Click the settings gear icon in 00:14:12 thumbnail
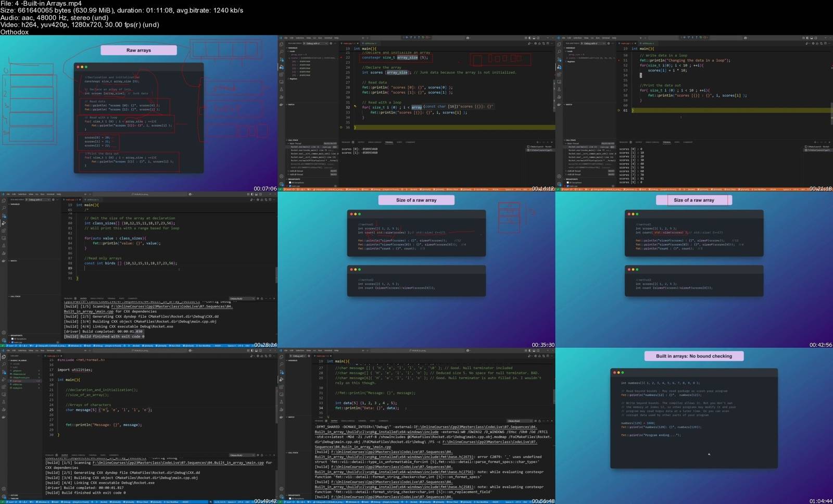The image size is (833, 504). pos(281,184)
